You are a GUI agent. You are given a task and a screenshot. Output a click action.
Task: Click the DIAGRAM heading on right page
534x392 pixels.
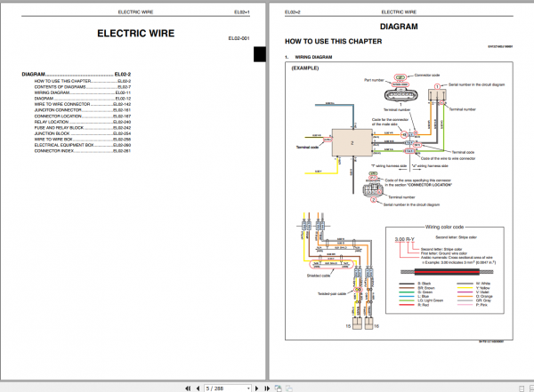pos(399,27)
